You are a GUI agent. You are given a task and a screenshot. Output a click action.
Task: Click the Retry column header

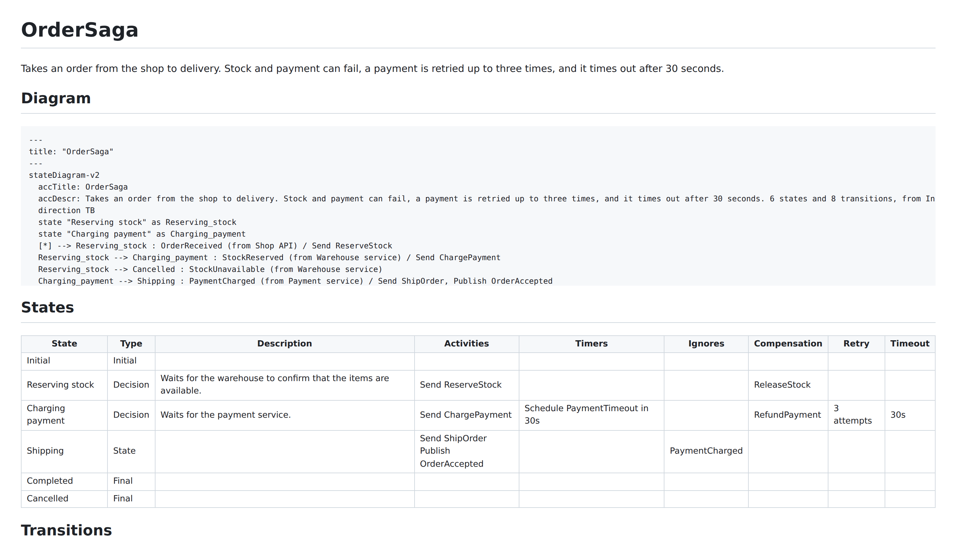857,344
